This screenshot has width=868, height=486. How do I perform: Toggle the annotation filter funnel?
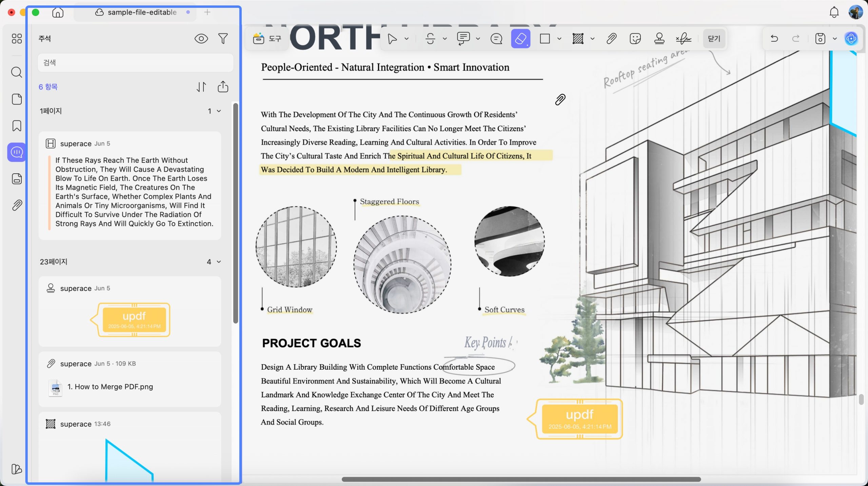(223, 39)
